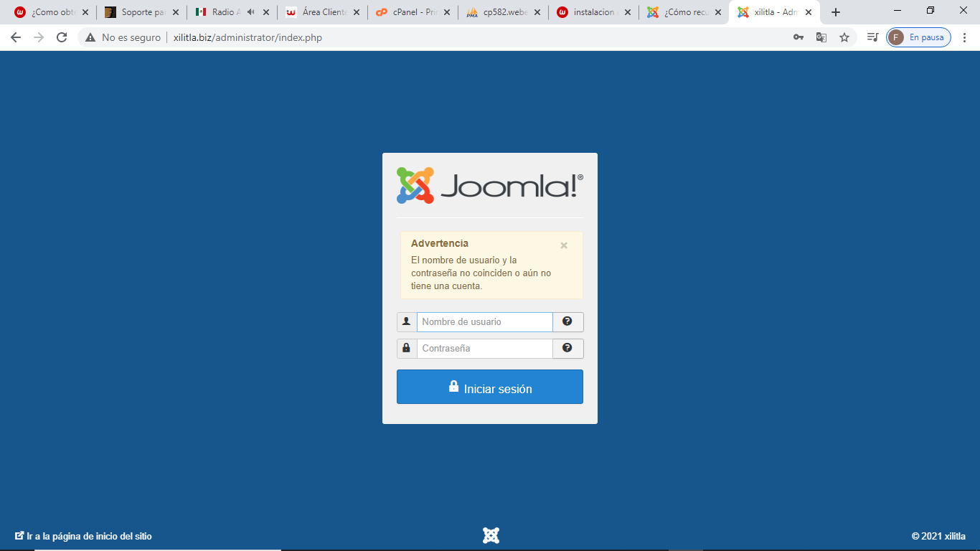Open help icon beside username field
The width and height of the screenshot is (980, 551).
click(x=567, y=322)
